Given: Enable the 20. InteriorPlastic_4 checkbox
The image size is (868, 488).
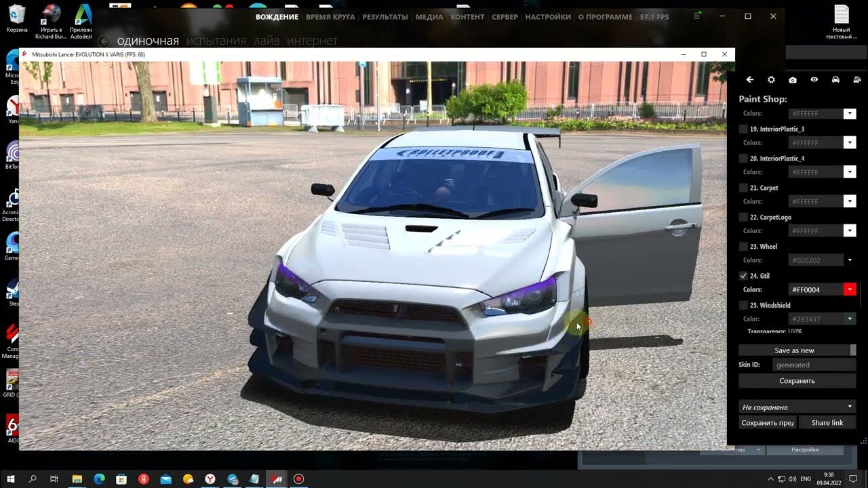Looking at the screenshot, I should click(x=743, y=159).
